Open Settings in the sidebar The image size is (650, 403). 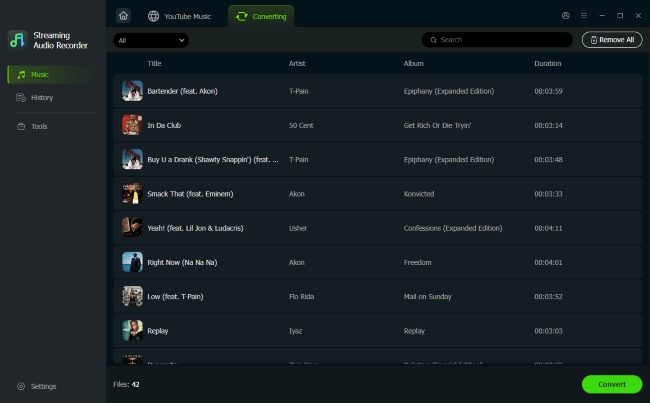[x=37, y=386]
